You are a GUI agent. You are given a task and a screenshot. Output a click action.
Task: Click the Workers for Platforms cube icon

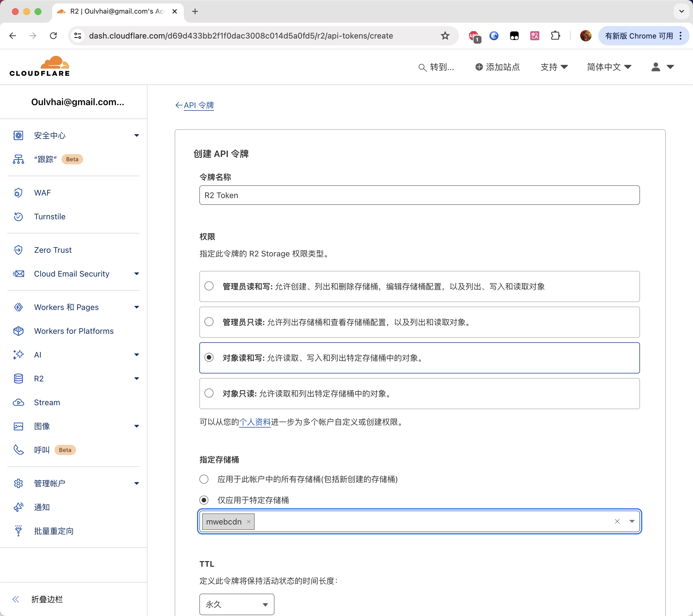(x=18, y=331)
